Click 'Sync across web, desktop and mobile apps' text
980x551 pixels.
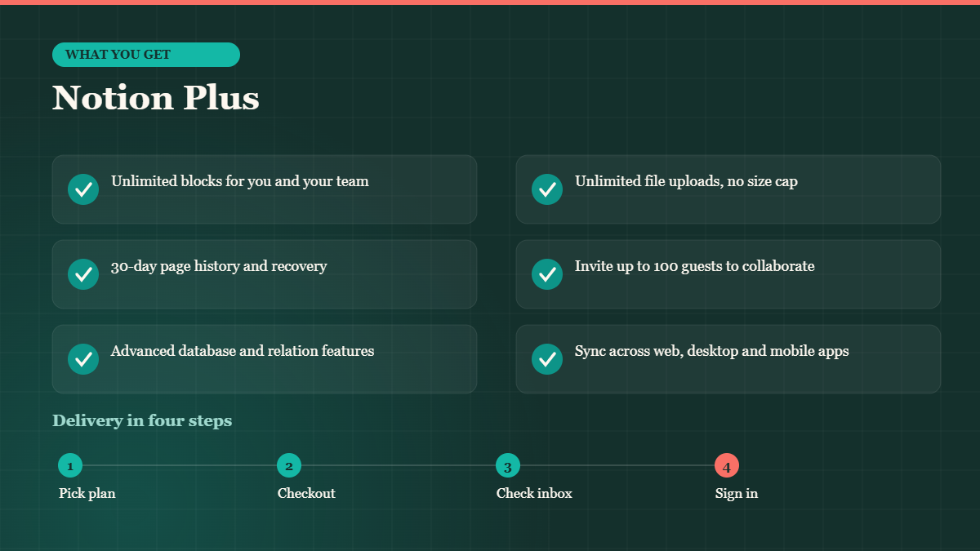pos(712,351)
